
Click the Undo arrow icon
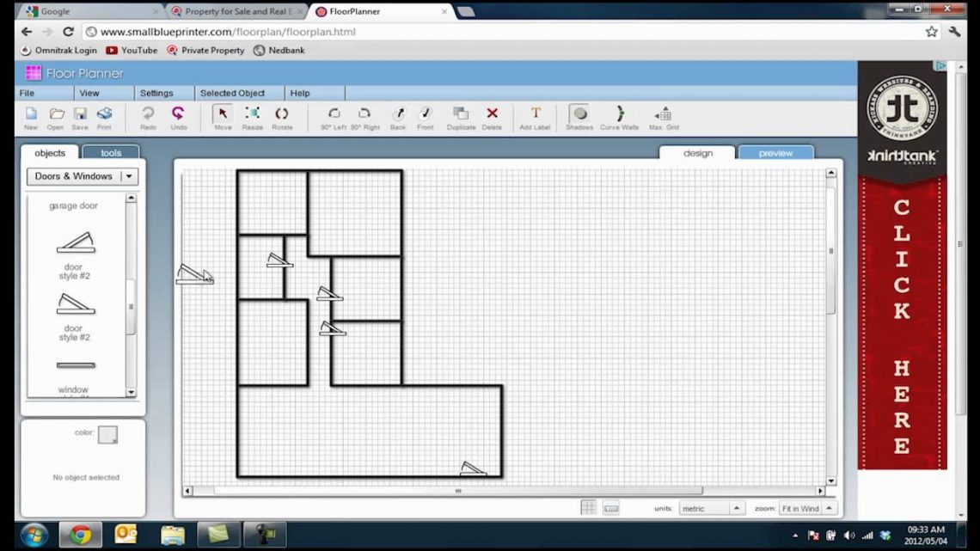click(x=178, y=116)
